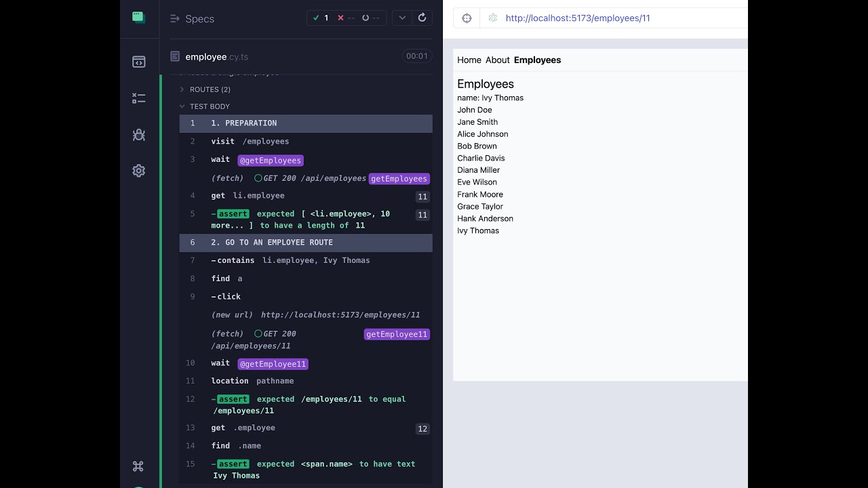
Task: Select the 'visit /employees' command log entry
Action: pyautogui.click(x=250, y=142)
